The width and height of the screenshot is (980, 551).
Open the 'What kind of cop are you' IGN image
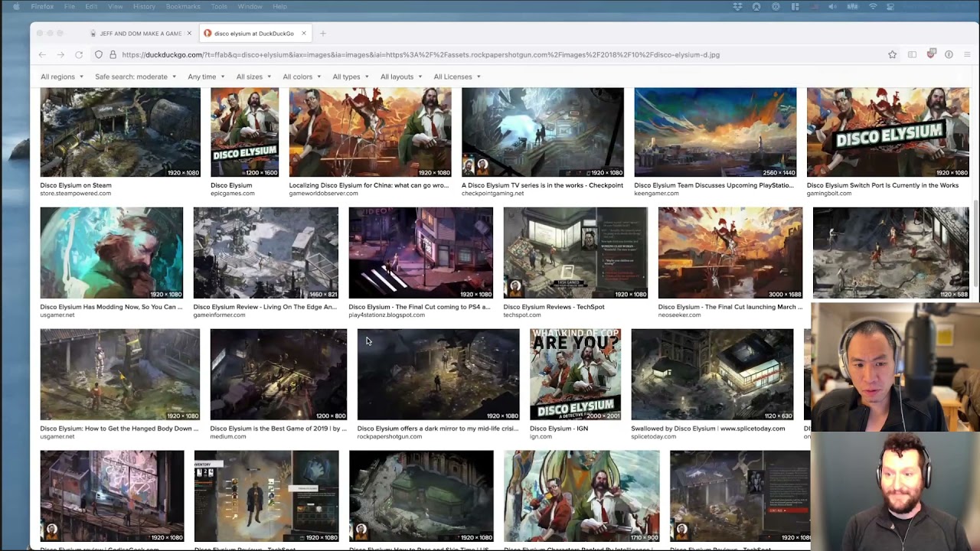575,374
